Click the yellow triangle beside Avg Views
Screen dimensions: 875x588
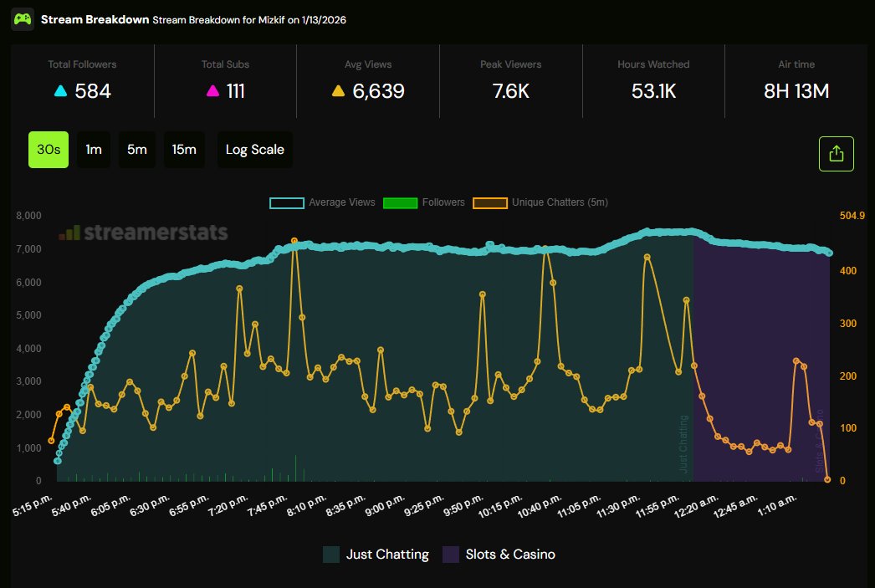pyautogui.click(x=338, y=91)
